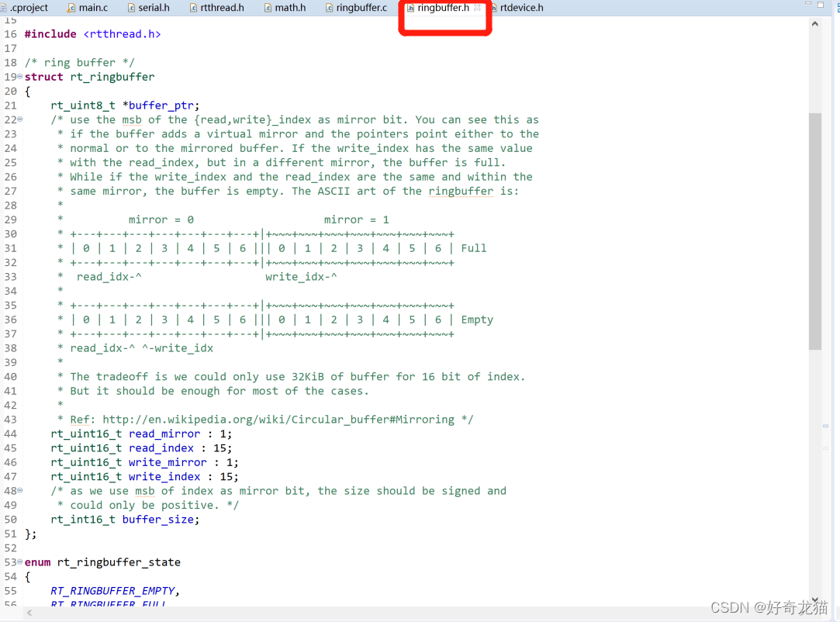Click the enum name rt_ringbuffer_state
The image size is (840, 622).
tap(119, 562)
